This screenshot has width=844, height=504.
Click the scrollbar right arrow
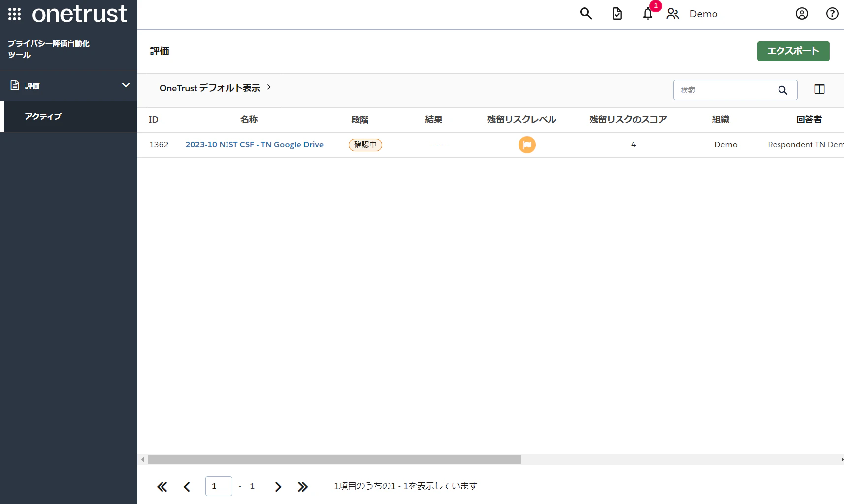pos(842,459)
